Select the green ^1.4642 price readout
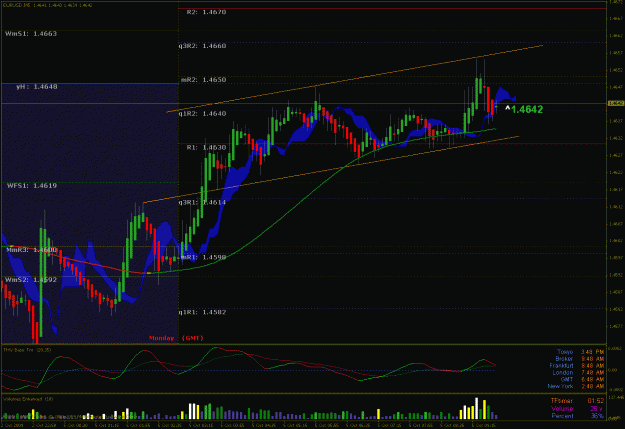The height and width of the screenshot is (429, 625). 524,109
